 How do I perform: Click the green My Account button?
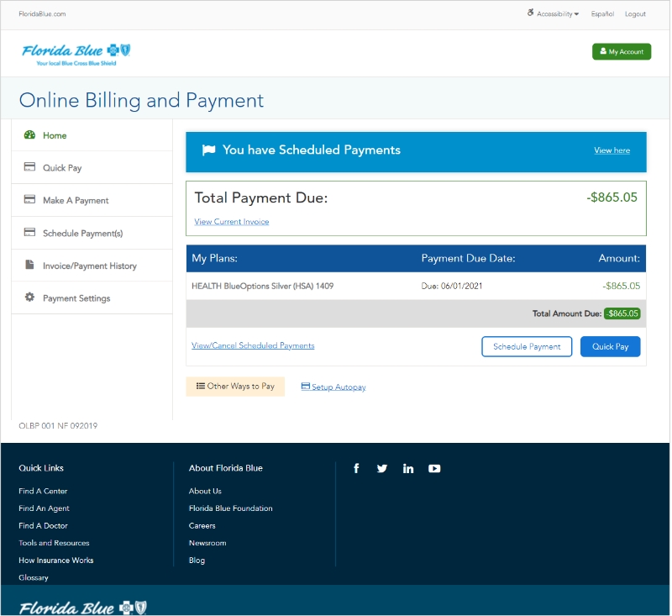click(x=622, y=51)
